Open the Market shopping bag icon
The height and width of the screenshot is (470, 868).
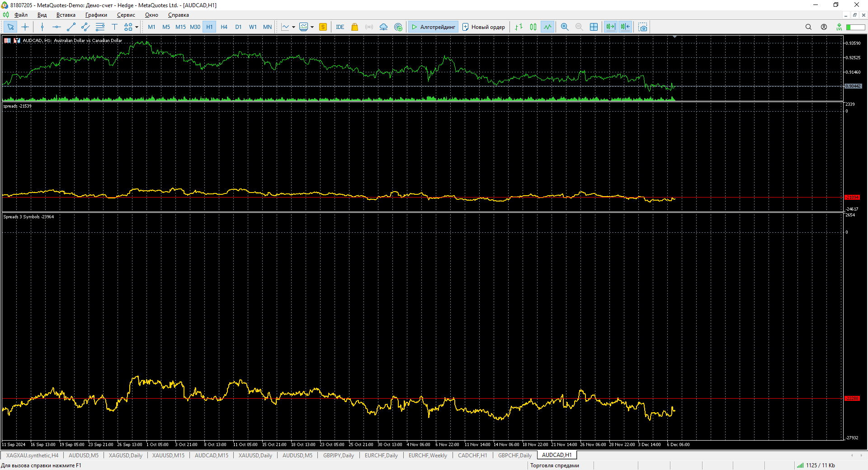click(x=355, y=27)
